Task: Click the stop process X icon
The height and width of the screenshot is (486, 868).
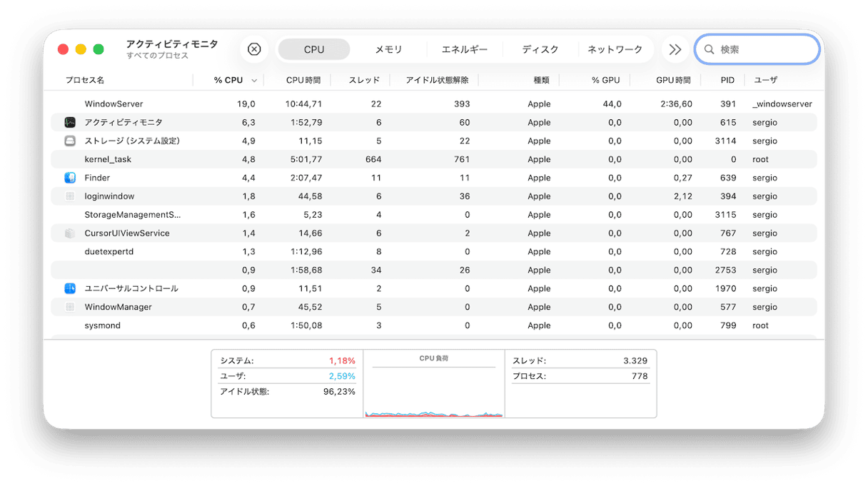Action: click(x=254, y=49)
